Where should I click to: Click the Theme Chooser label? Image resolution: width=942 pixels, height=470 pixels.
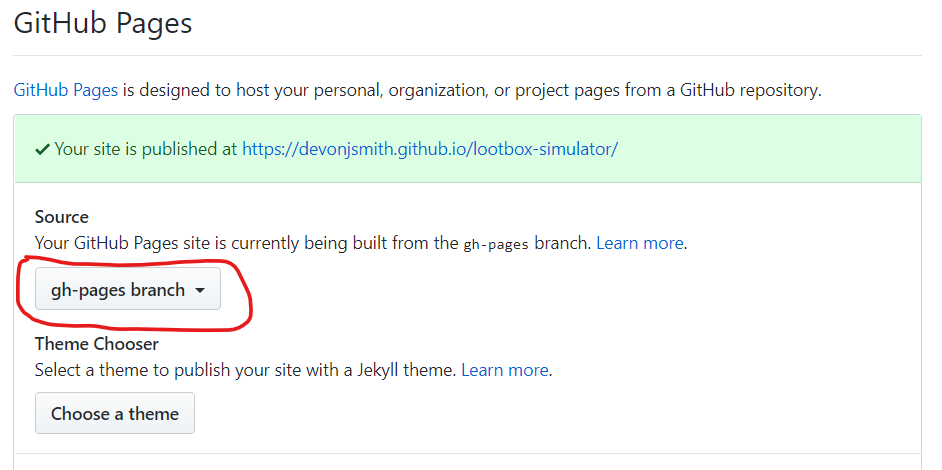point(97,344)
